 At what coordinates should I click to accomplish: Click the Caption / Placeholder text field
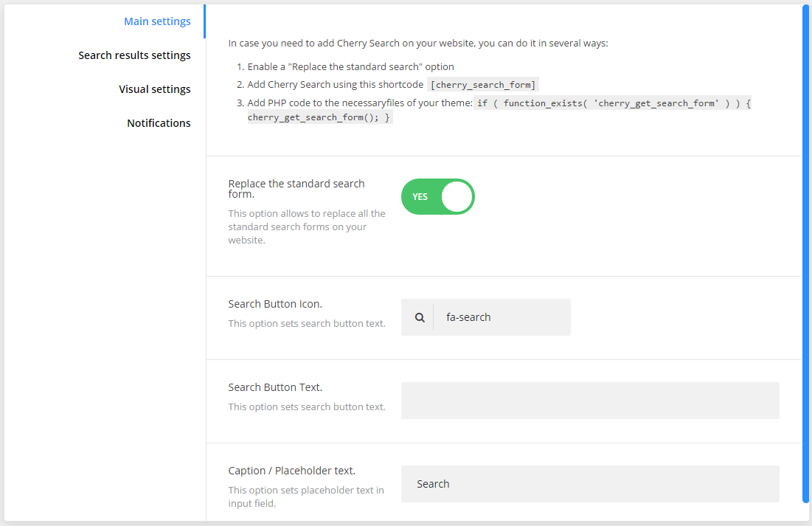[590, 484]
